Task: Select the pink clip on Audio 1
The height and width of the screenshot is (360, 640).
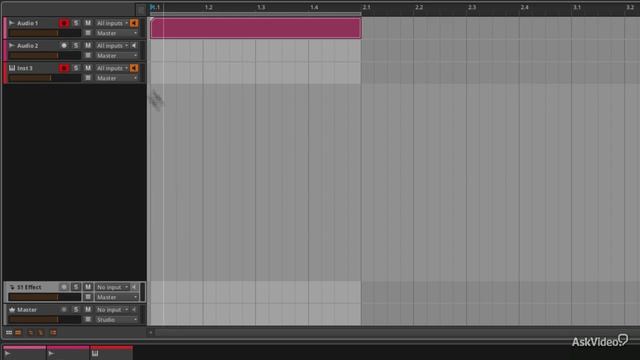Action: [256, 28]
